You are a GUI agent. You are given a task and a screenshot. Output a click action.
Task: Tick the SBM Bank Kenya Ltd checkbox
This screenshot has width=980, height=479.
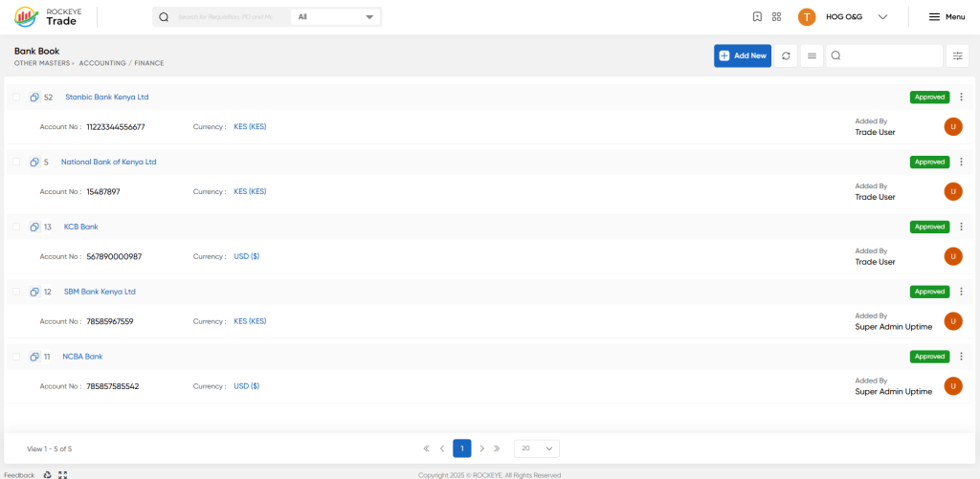16,293
